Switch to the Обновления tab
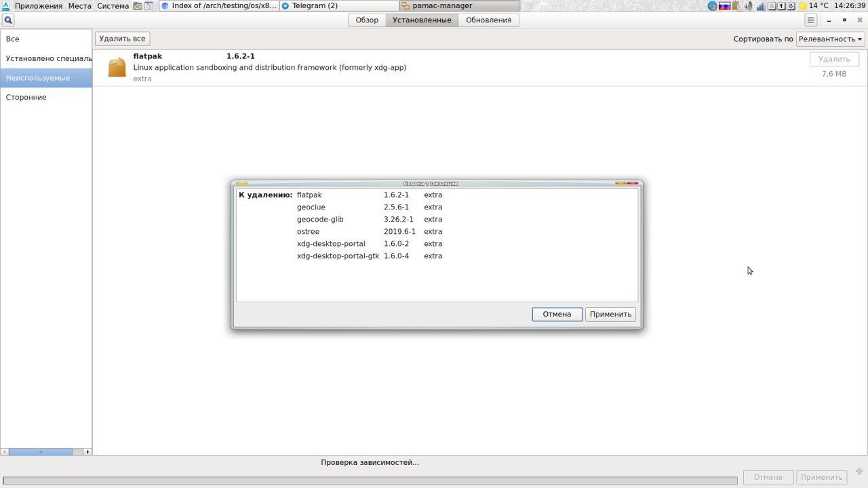 [488, 20]
